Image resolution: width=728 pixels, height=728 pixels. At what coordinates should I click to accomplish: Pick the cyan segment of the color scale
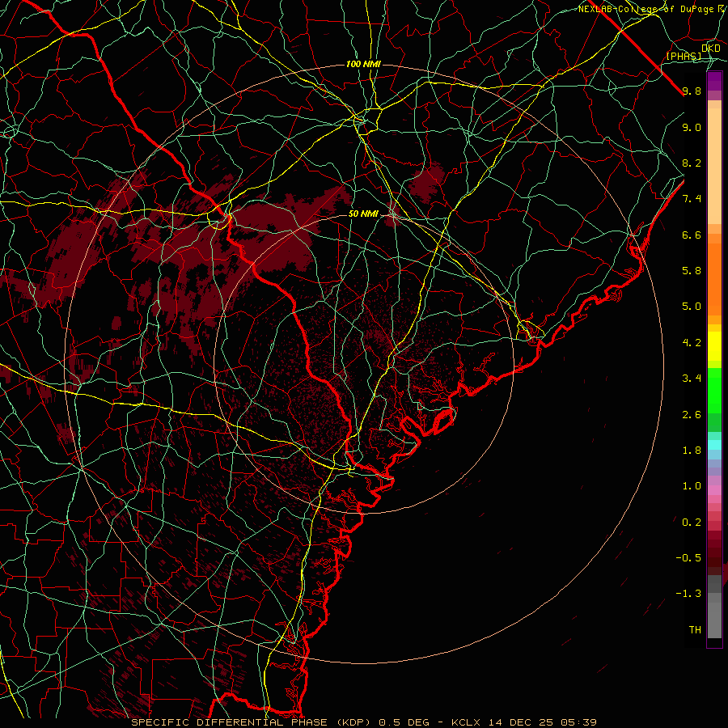[x=714, y=445]
